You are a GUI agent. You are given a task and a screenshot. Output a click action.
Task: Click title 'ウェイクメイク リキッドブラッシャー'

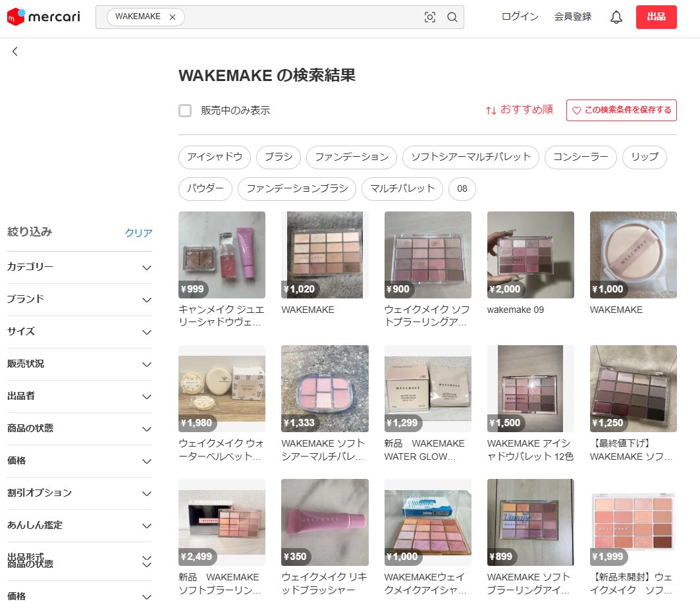[325, 584]
